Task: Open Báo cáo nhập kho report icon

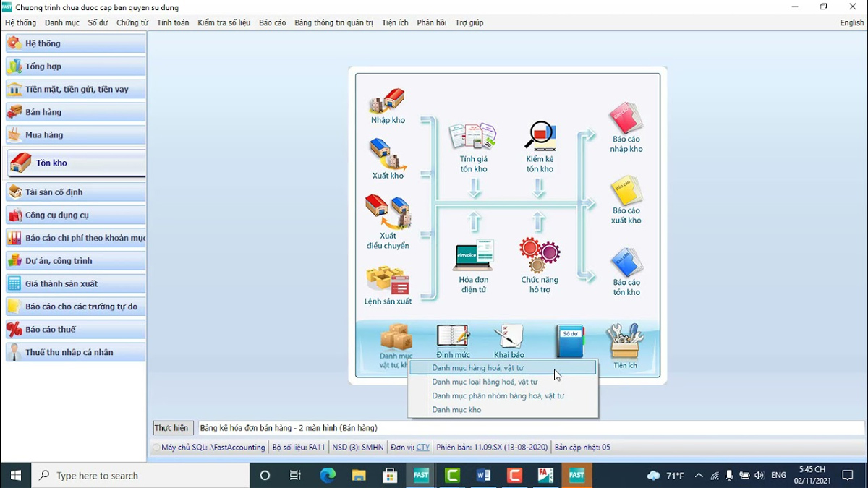Action: tap(626, 118)
